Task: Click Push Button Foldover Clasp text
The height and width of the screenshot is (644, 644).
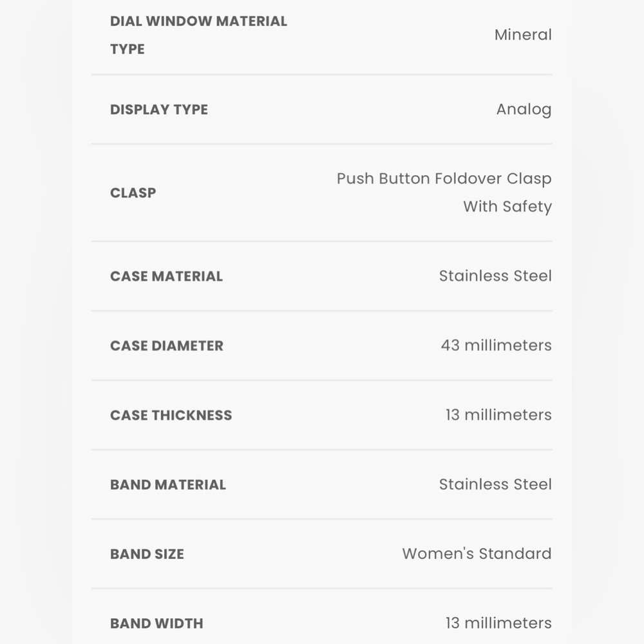Action: tap(444, 179)
